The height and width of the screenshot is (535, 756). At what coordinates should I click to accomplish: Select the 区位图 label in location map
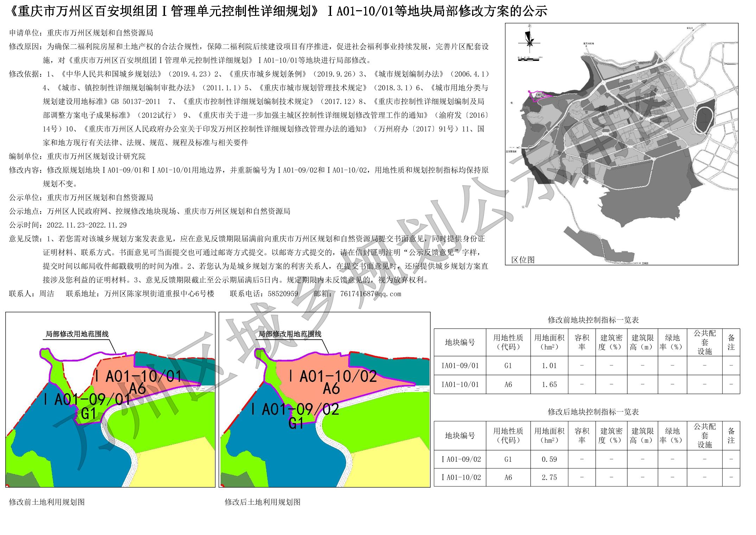point(523,260)
